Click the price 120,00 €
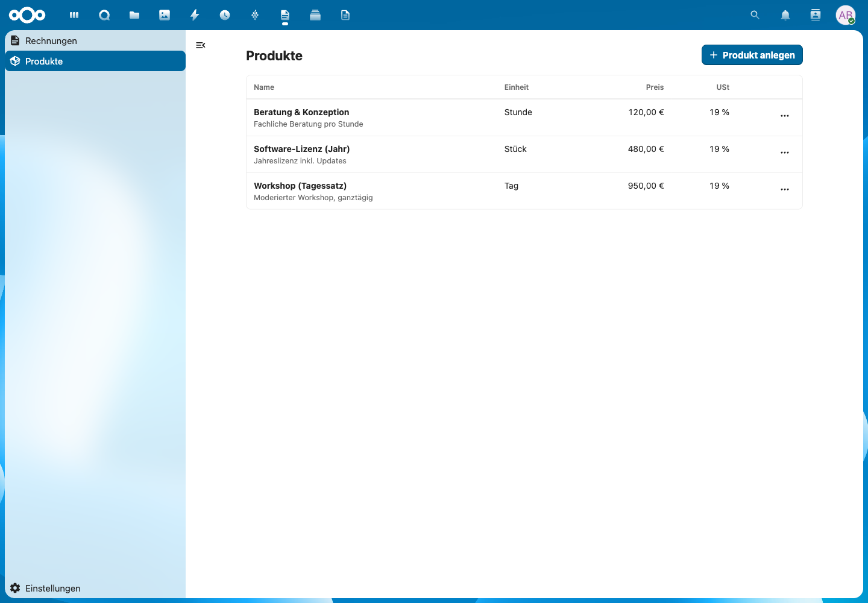This screenshot has height=603, width=868. (646, 112)
